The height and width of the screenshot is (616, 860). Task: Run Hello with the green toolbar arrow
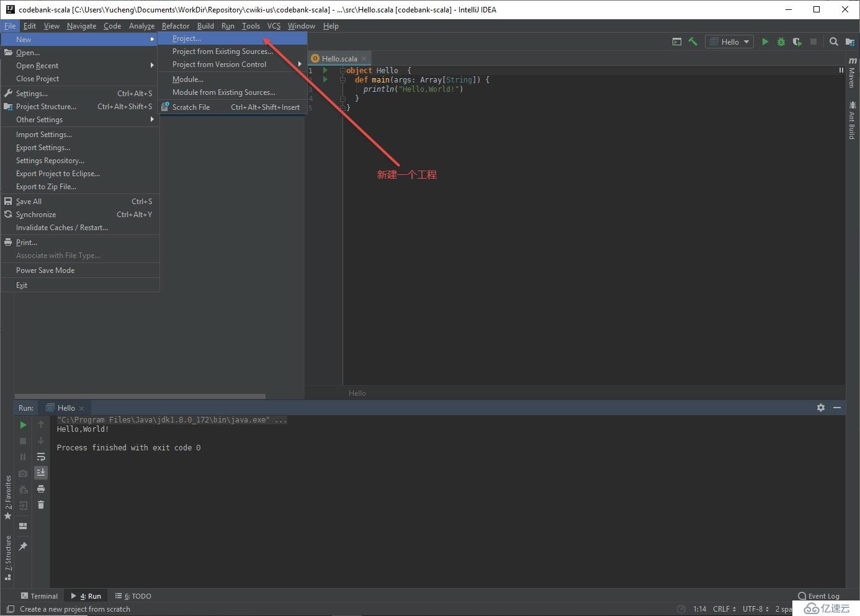tap(765, 42)
